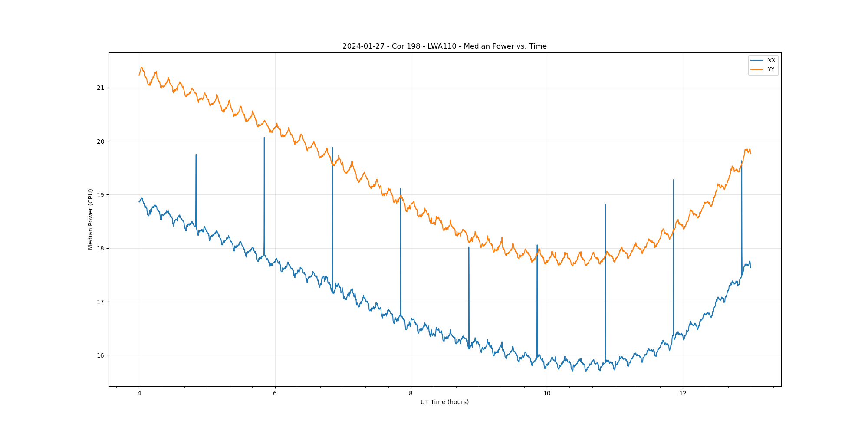Select the YY legend text label

click(771, 69)
